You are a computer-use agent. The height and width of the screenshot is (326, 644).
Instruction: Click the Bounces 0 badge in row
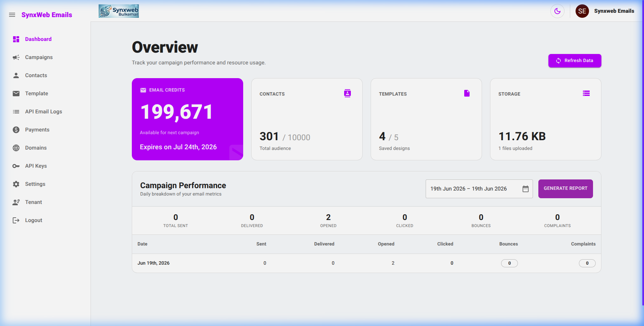pyautogui.click(x=509, y=263)
